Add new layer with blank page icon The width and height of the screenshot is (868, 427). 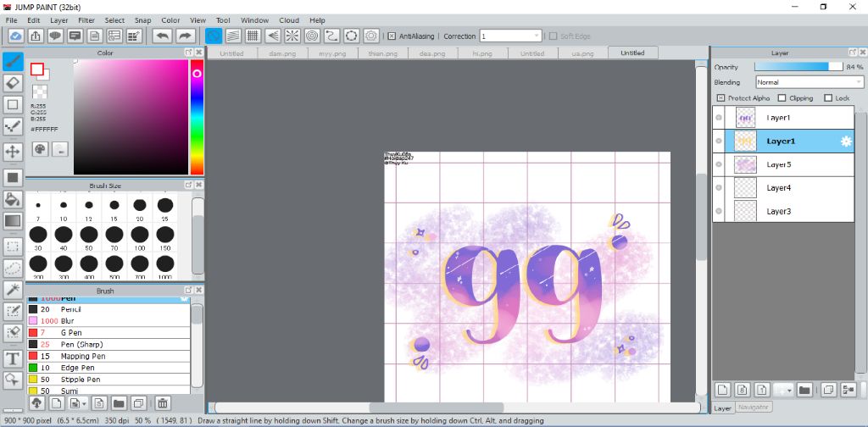coord(724,390)
